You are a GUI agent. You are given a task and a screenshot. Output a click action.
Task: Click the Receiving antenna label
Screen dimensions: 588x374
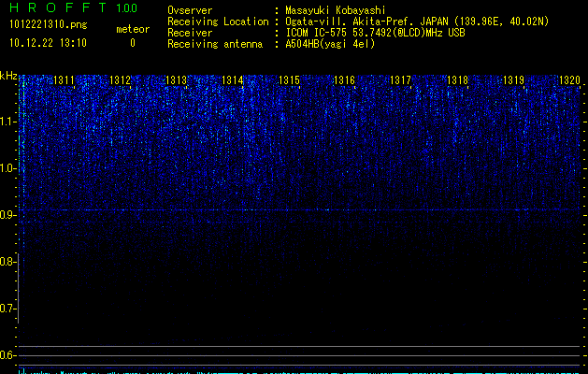[215, 44]
